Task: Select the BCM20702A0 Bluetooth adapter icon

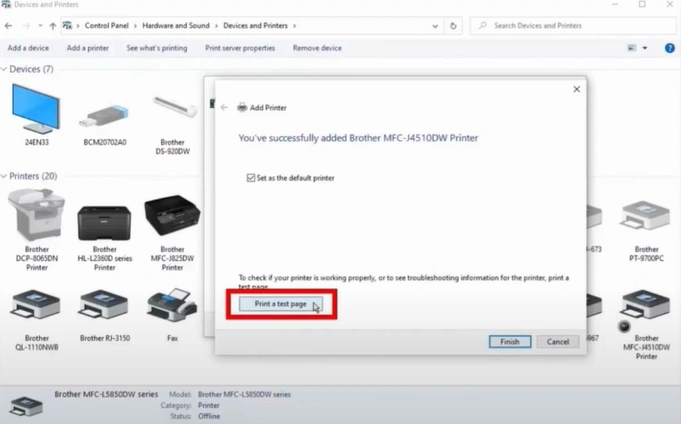Action: (x=104, y=115)
